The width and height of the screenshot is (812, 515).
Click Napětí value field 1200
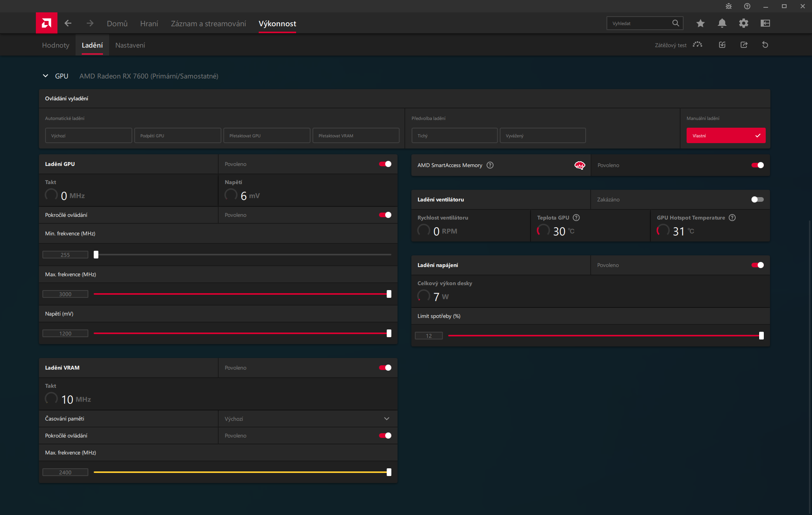click(x=65, y=333)
